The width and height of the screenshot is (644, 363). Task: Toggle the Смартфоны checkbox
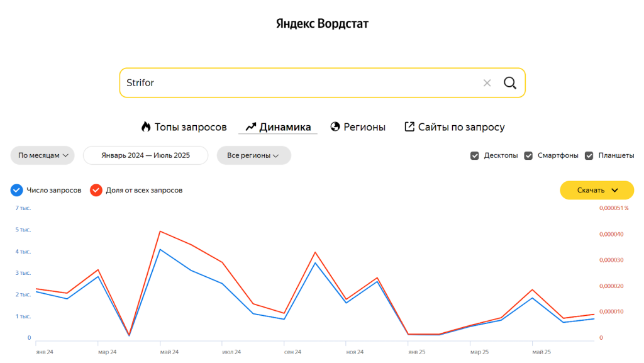coord(528,155)
